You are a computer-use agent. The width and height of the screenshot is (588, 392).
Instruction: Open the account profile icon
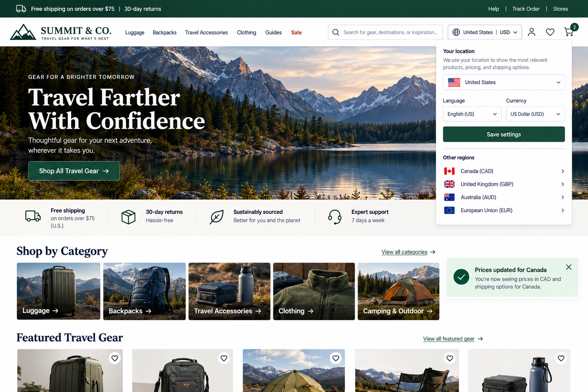pyautogui.click(x=531, y=32)
